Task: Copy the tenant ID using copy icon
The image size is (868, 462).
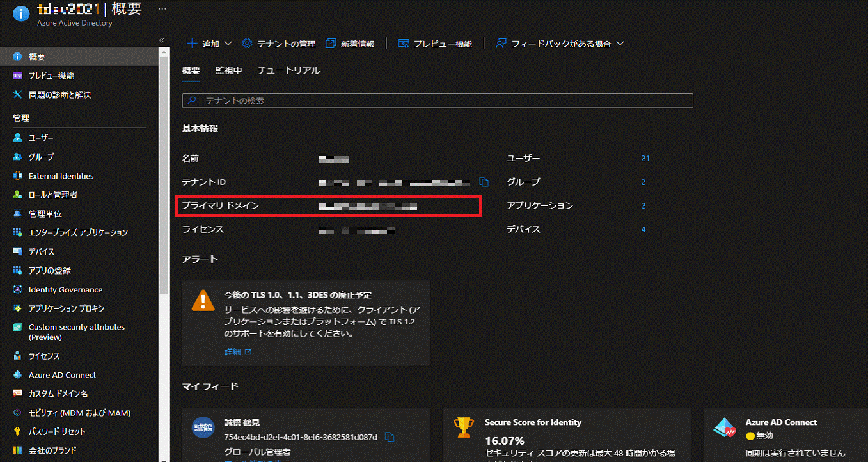Action: 484,182
